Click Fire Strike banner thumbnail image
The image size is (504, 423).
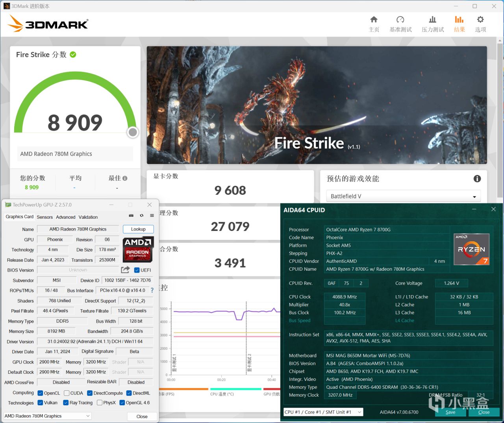(317, 105)
